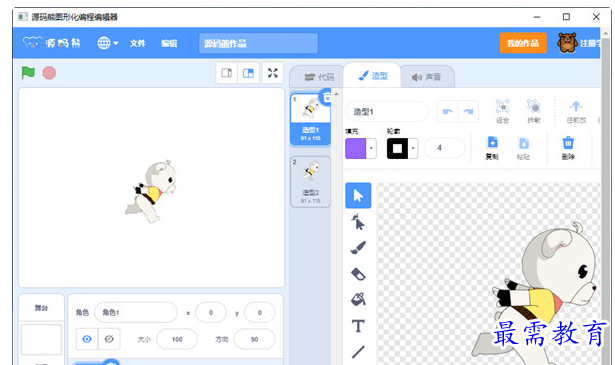The height and width of the screenshot is (365, 615).
Task: Expand the fill color dropdown arrow
Action: [371, 149]
